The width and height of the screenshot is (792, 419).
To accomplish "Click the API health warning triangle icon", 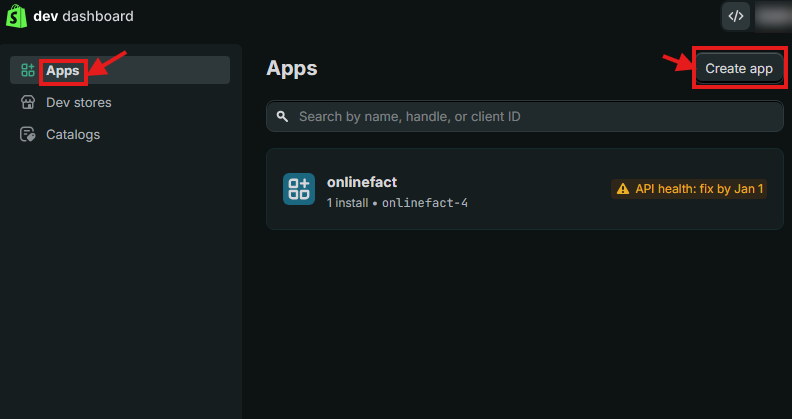I will [623, 189].
